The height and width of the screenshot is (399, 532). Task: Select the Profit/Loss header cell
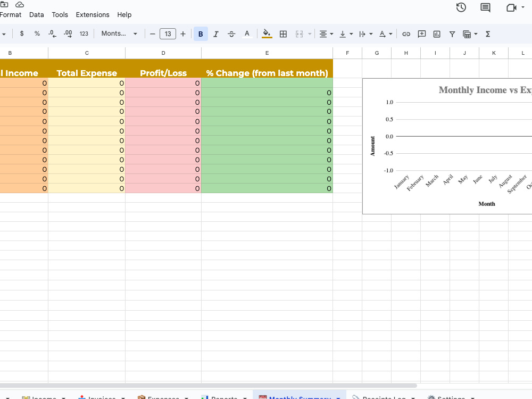[x=163, y=69]
